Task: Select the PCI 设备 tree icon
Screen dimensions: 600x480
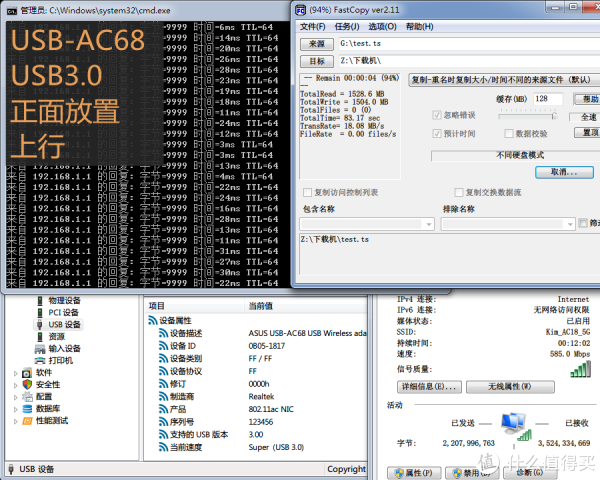Action: tap(40, 313)
